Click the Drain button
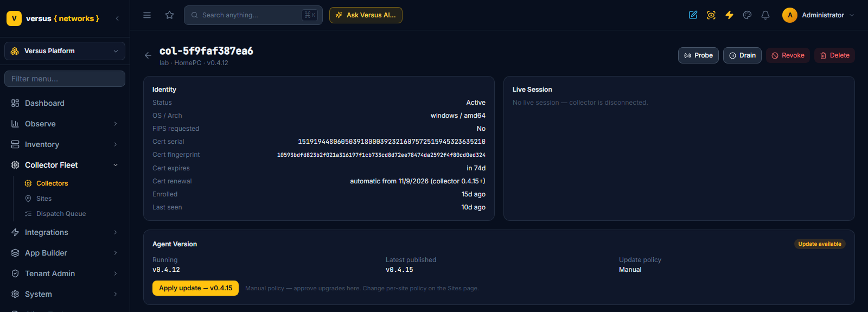This screenshot has width=868, height=312. 742,55
